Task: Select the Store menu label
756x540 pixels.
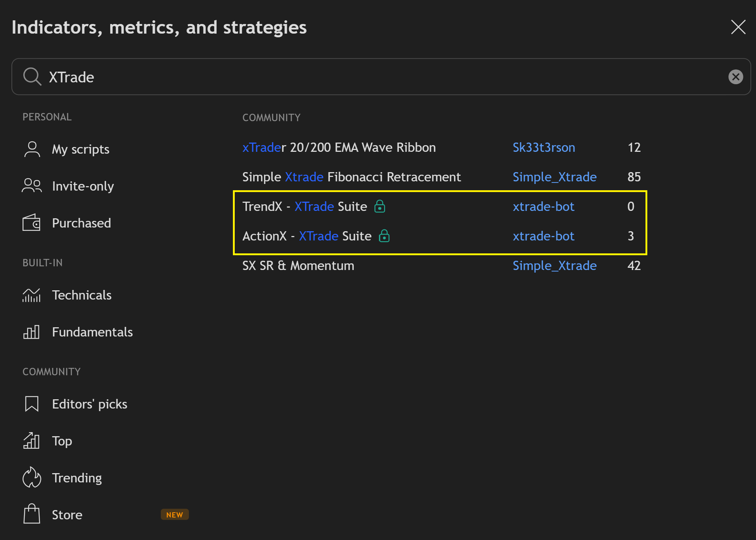Action: coord(67,515)
